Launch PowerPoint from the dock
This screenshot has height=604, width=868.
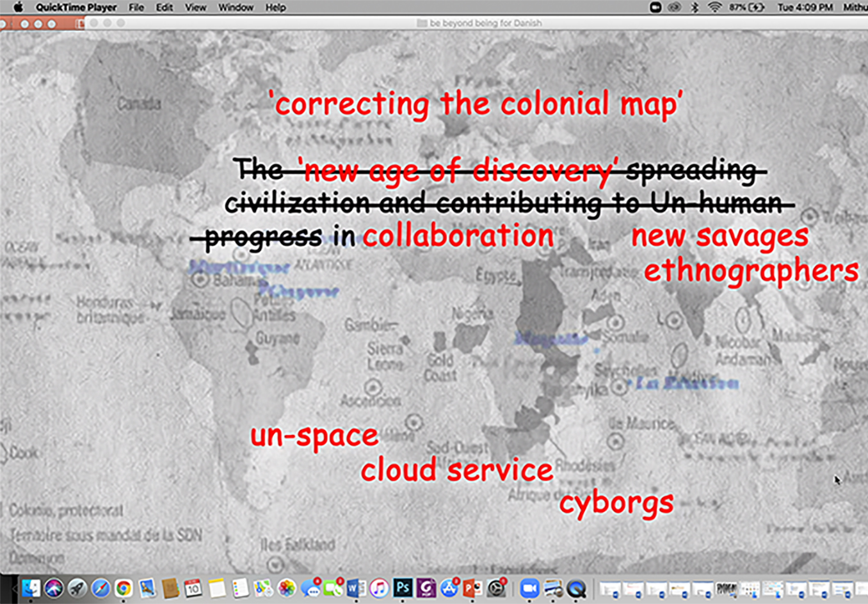(x=472, y=588)
